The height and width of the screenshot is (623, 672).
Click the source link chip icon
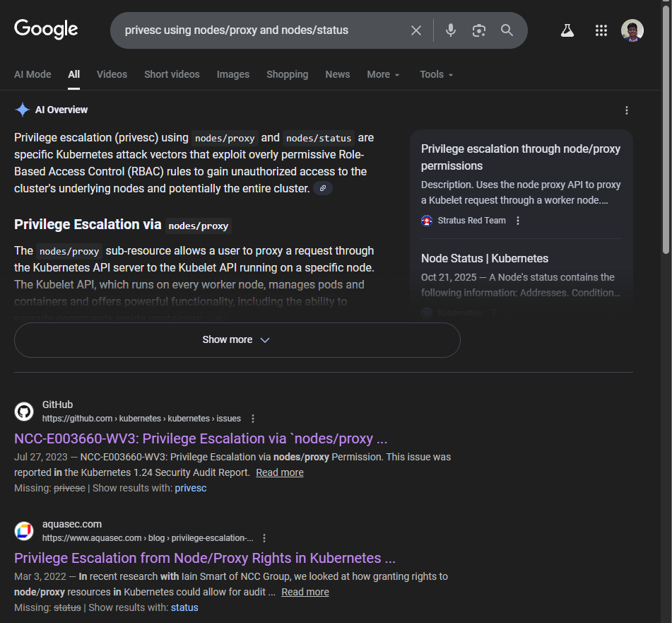(323, 188)
